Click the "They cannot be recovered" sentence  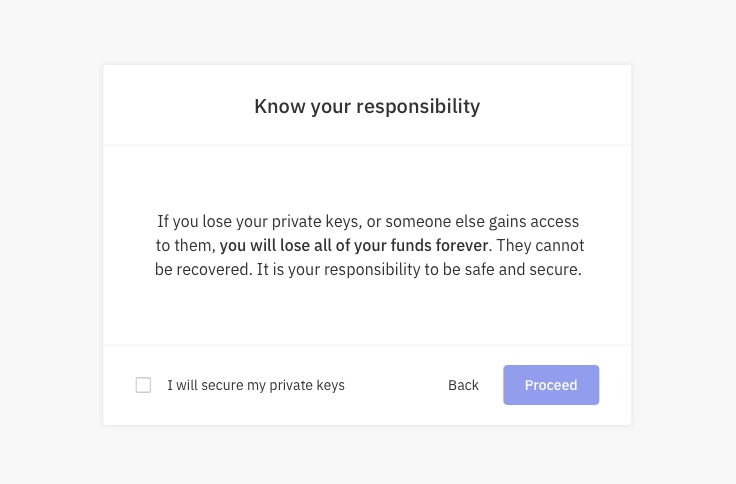tap(540, 246)
